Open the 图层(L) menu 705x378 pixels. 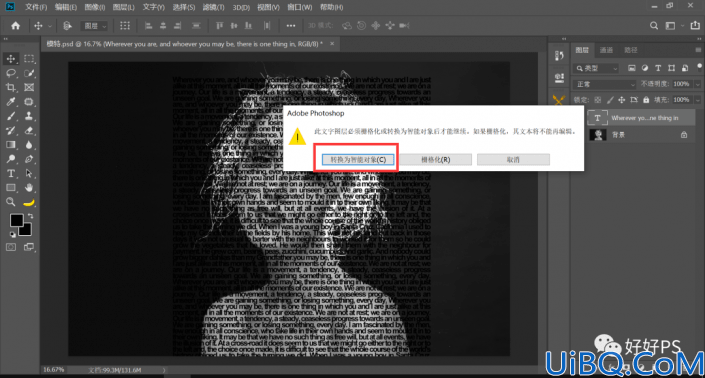[x=123, y=7]
